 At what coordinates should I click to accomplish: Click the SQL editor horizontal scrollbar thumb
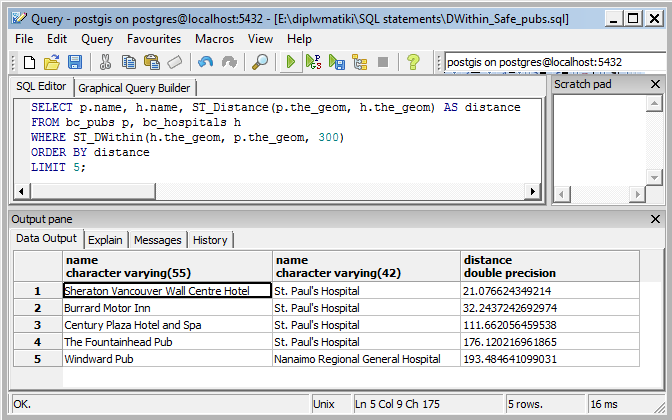(93, 191)
